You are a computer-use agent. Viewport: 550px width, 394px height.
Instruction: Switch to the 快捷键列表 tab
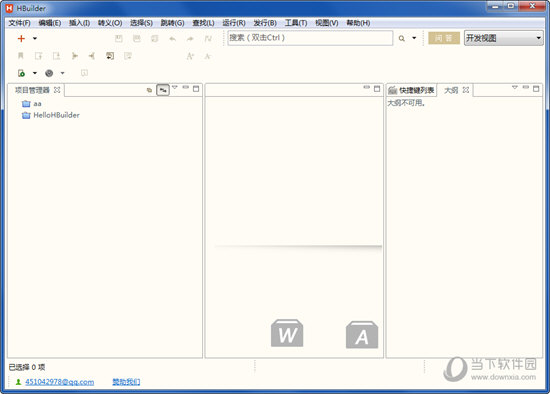click(411, 90)
